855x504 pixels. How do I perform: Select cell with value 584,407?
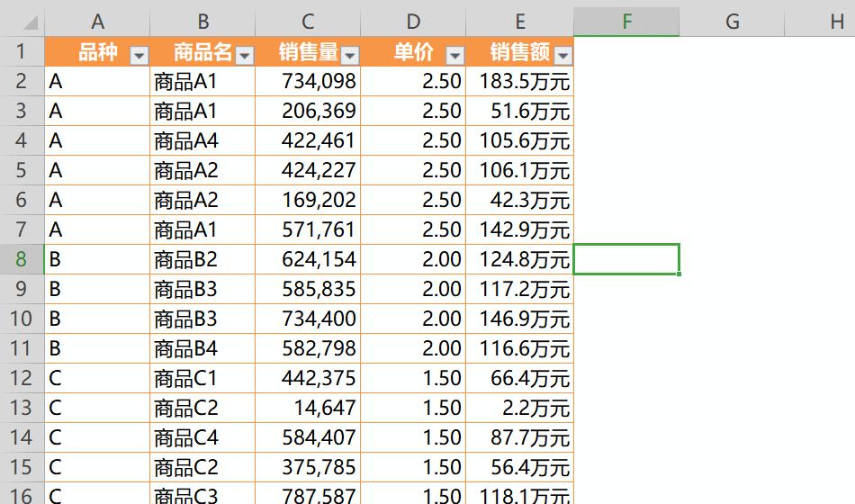pyautogui.click(x=308, y=437)
